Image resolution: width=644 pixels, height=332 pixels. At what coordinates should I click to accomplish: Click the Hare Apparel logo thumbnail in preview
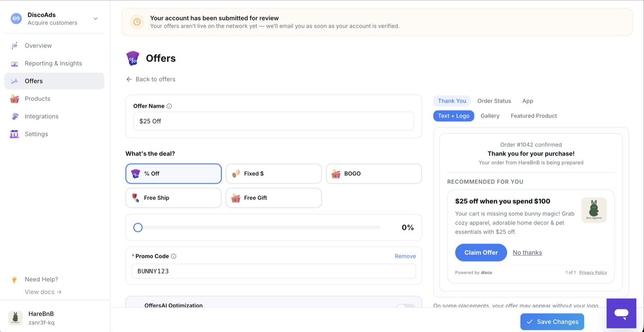point(594,210)
